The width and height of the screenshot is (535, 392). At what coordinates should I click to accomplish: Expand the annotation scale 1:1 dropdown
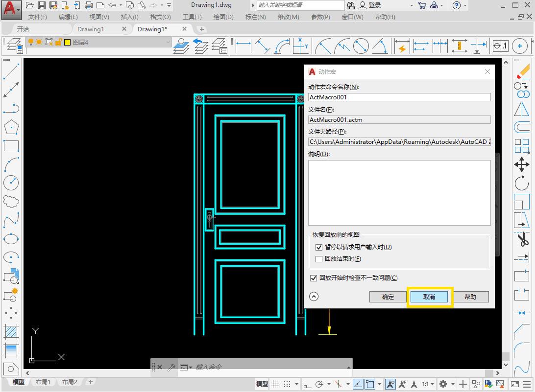(430, 384)
